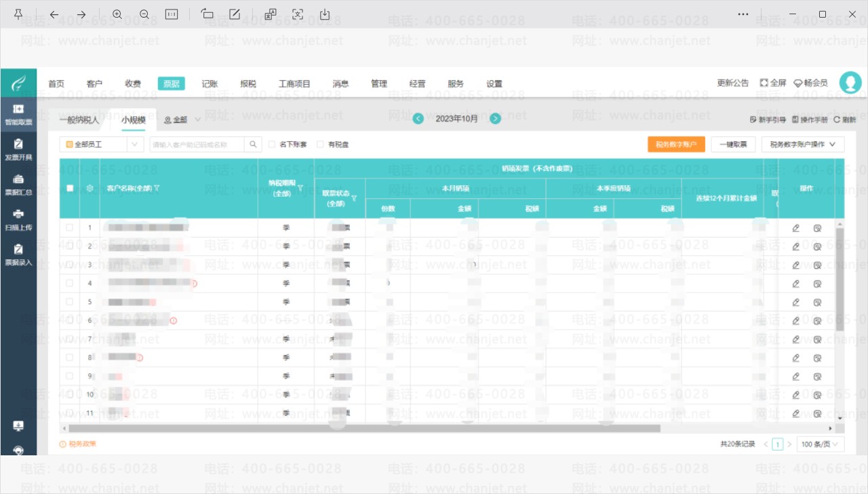Select the checkbox for row 4
Image resolution: width=868 pixels, height=494 pixels.
coord(70,283)
